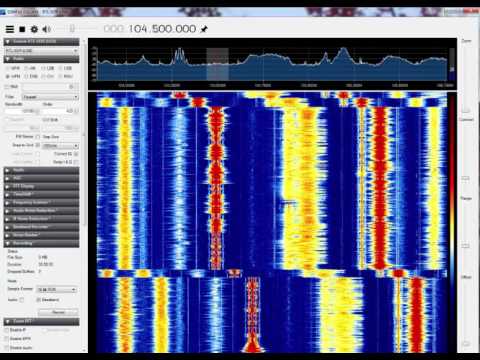Click the highlighted tuning band in spectrum
Viewport: 480px width, 360px height.
pyautogui.click(x=217, y=64)
